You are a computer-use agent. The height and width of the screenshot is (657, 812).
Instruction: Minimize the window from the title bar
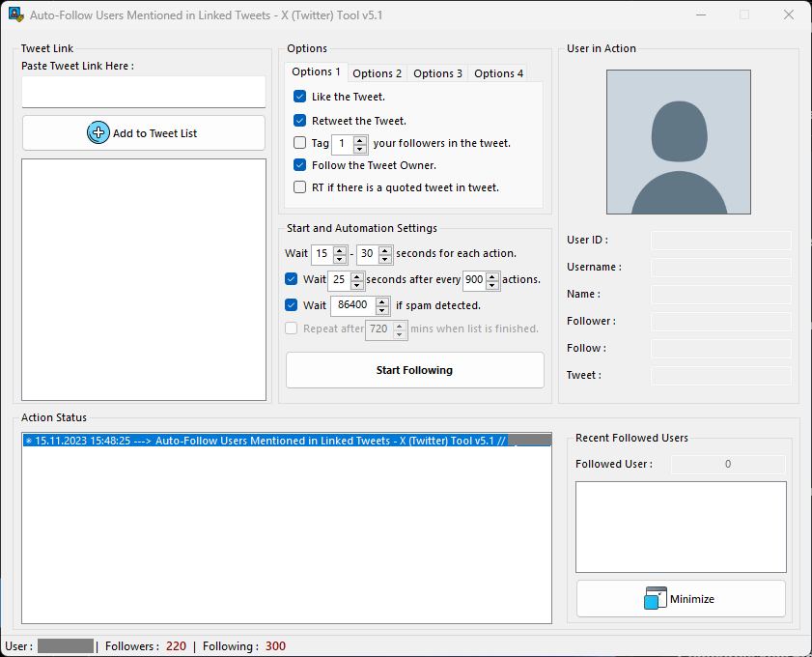coord(701,14)
